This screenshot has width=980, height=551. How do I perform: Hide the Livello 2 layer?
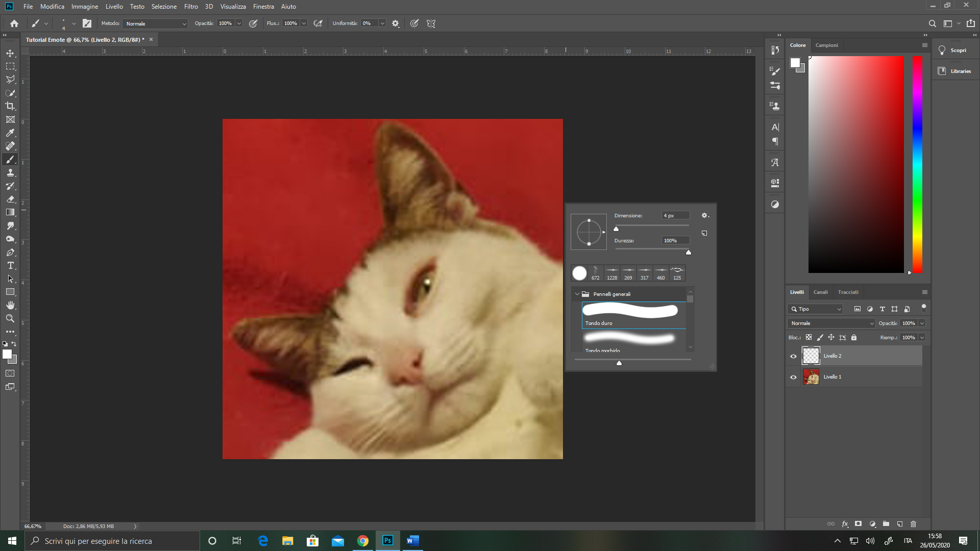tap(793, 356)
